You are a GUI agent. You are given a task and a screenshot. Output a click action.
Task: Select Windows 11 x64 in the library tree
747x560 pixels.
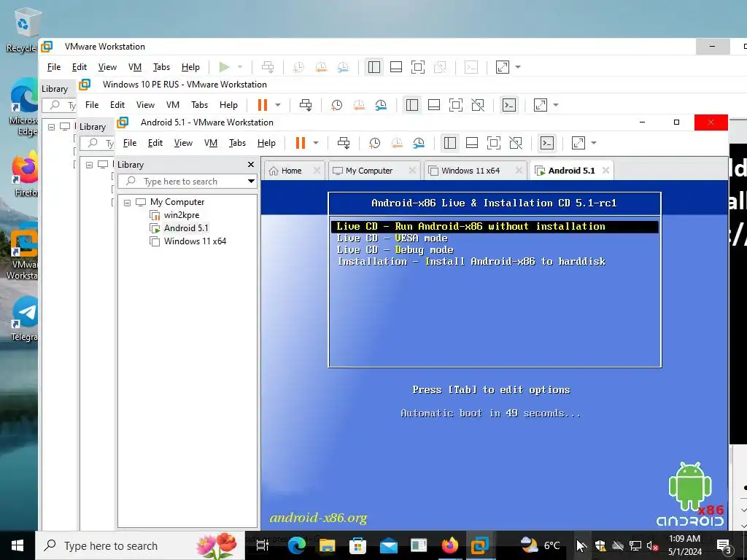[x=195, y=241]
